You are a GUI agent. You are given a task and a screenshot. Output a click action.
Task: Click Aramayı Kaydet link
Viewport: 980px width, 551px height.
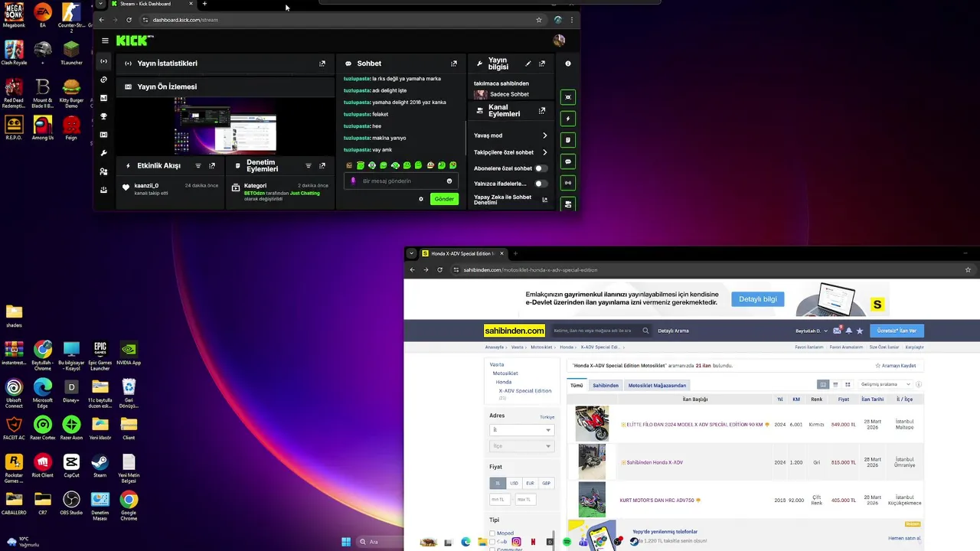point(896,366)
